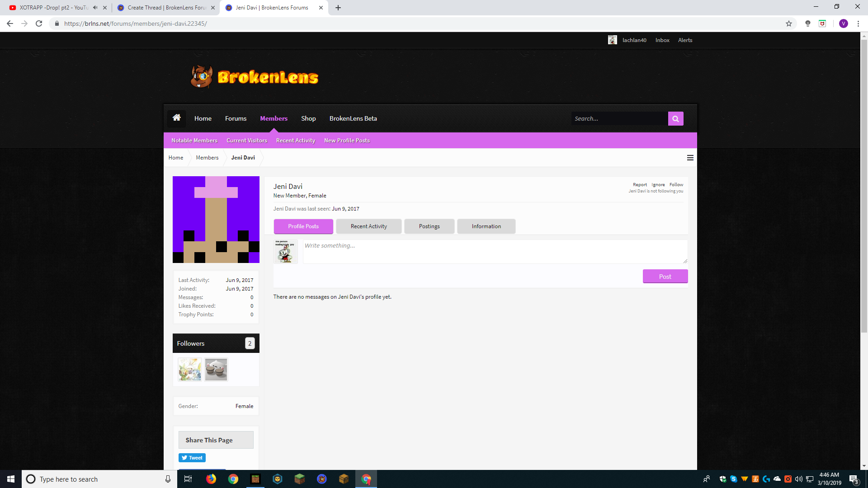Viewport: 868px width, 488px height.
Task: Open the Alerts link
Action: pos(685,40)
